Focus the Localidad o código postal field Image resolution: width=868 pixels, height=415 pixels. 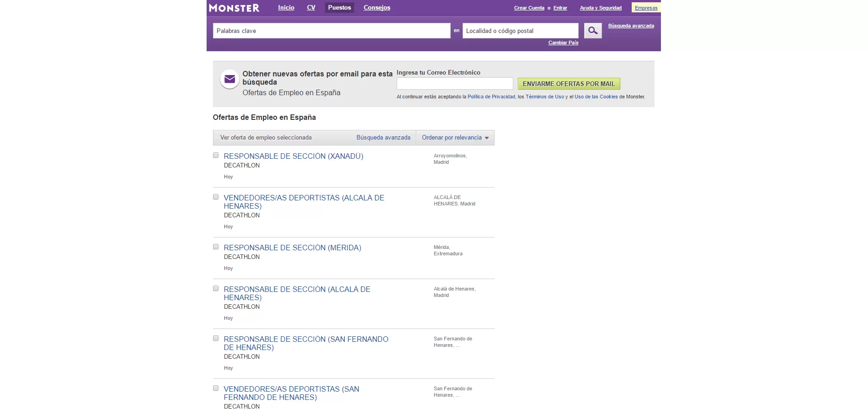(521, 31)
